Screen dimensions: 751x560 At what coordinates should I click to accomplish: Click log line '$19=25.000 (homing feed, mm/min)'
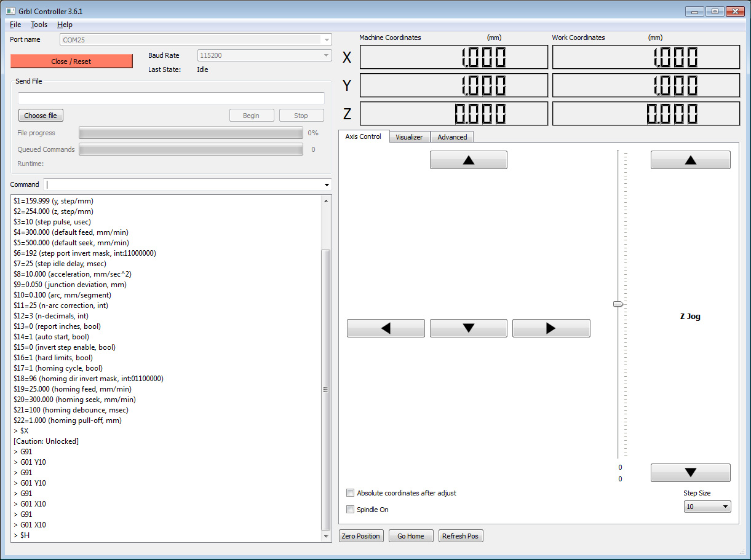coord(73,389)
